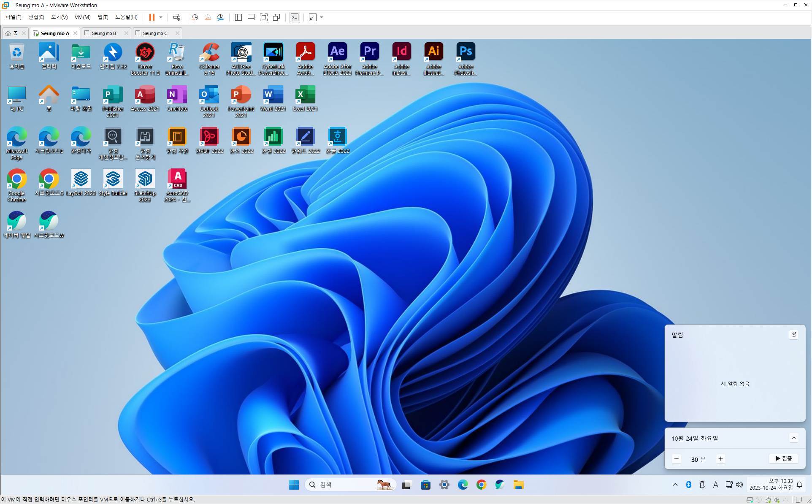Click the Enter full screen mode icon

[x=264, y=17]
